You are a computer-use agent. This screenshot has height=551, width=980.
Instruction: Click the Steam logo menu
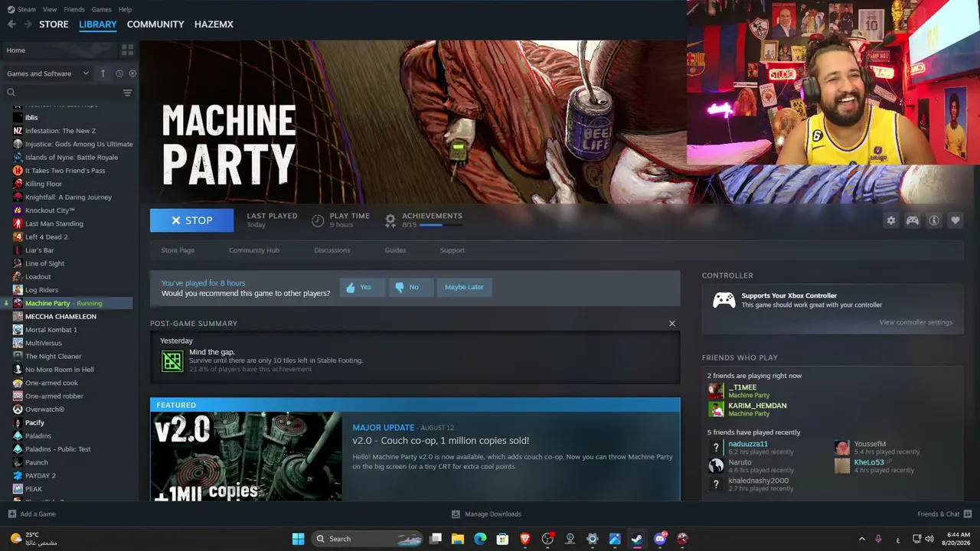click(21, 9)
